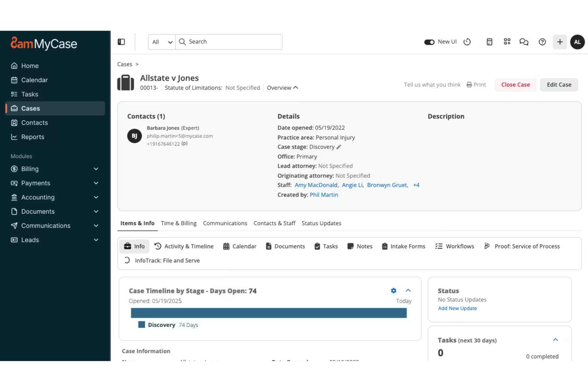Show the +4 more staff
Viewport: 588px width, 392px height.
[x=416, y=185]
